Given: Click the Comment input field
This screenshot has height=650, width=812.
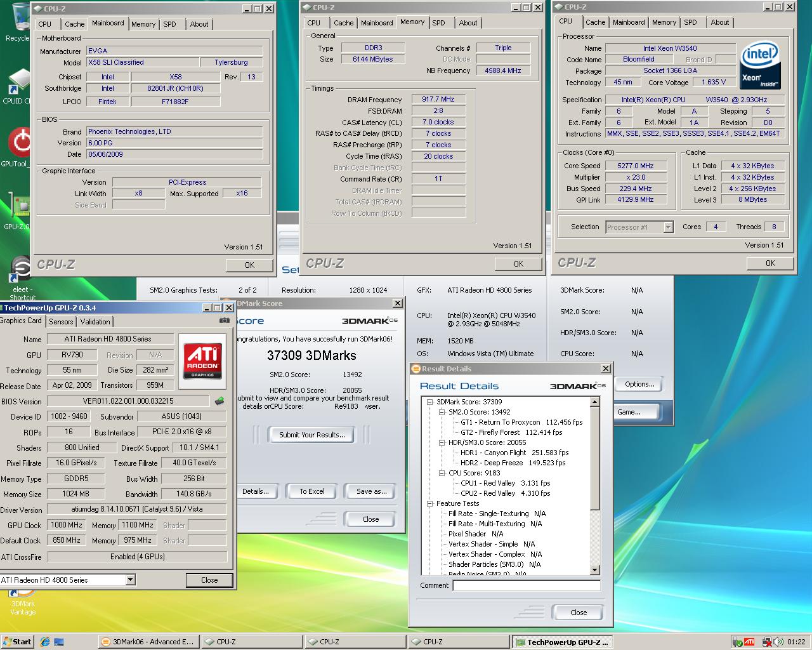Looking at the screenshot, I should pyautogui.click(x=527, y=586).
